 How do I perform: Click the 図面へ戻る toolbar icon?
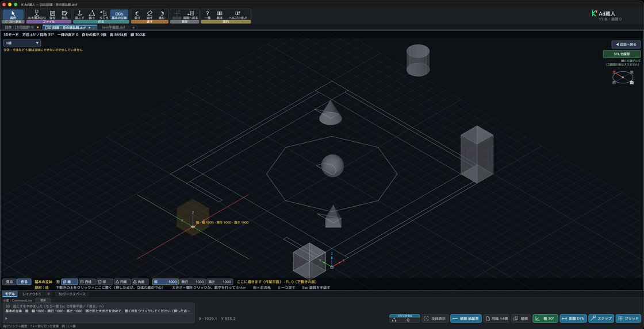point(191,15)
